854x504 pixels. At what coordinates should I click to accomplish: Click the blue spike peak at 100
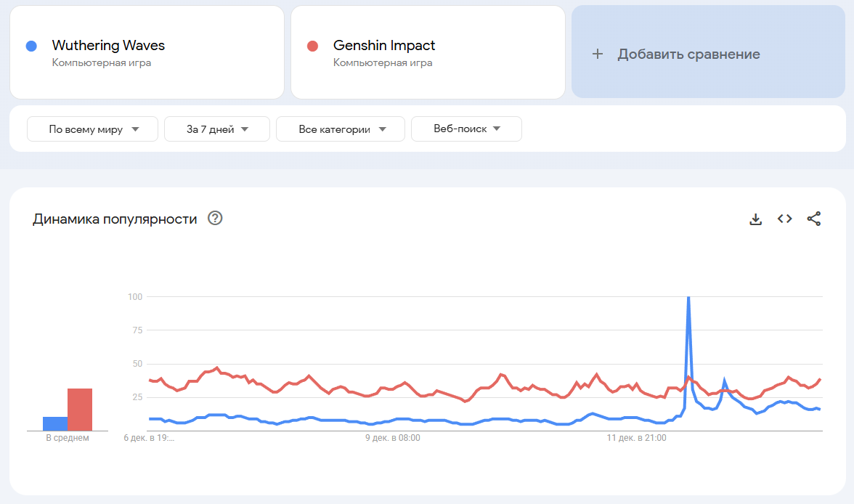tap(688, 298)
